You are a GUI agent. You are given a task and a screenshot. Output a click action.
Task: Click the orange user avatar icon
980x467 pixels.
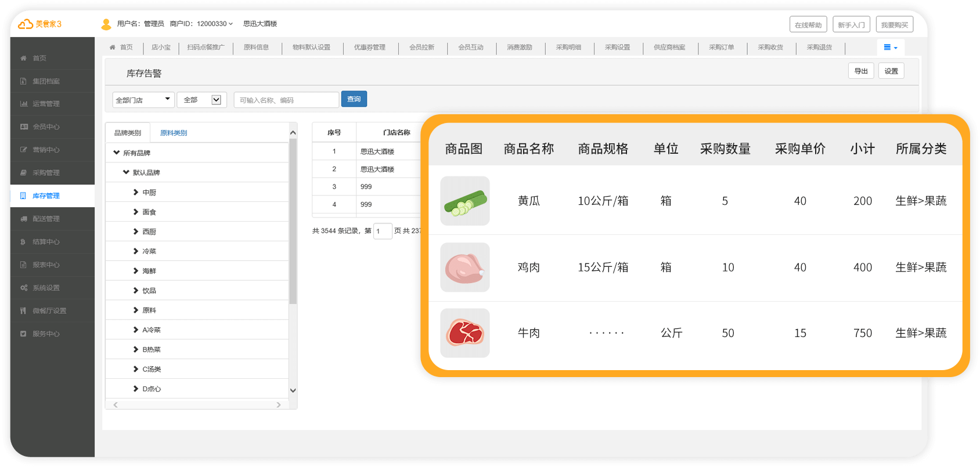(x=106, y=24)
